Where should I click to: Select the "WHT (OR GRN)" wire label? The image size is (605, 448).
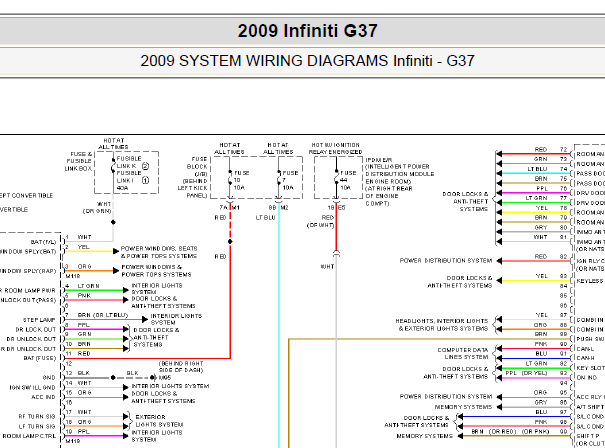pyautogui.click(x=97, y=208)
